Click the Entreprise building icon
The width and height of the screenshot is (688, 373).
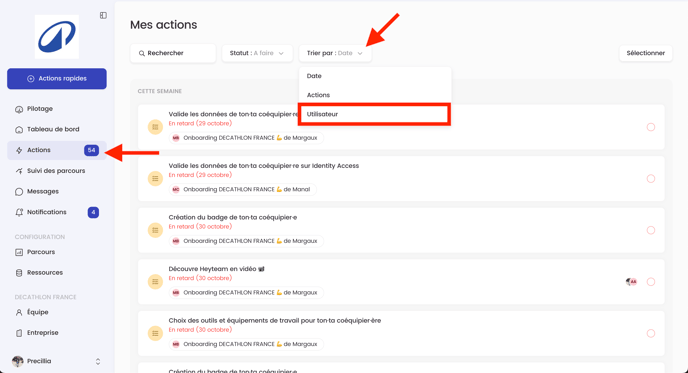pyautogui.click(x=19, y=333)
